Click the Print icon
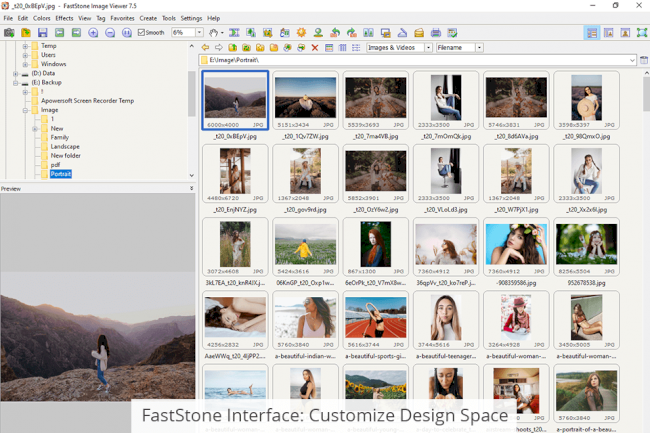Image resolution: width=650 pixels, height=433 pixels. pyautogui.click(x=436, y=32)
